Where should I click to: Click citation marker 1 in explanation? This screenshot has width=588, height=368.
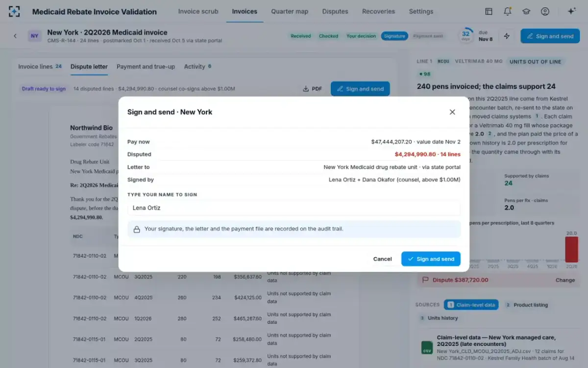click(537, 116)
